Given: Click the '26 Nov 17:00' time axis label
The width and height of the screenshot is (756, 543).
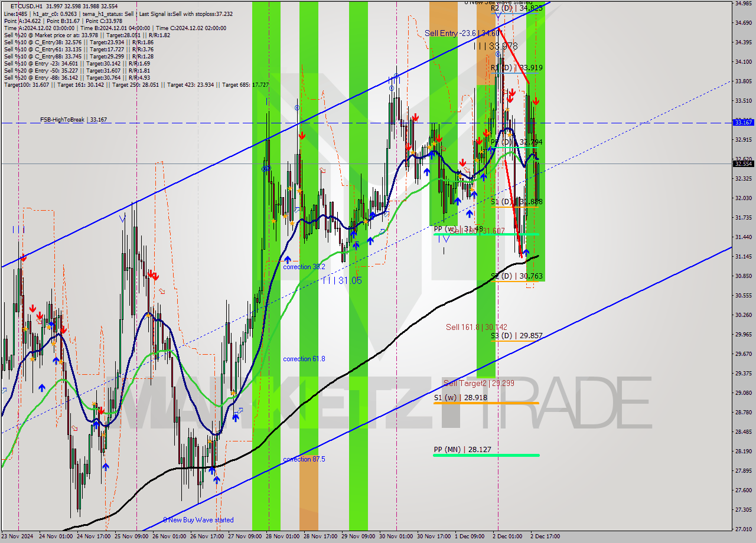Looking at the screenshot, I should click(207, 537).
